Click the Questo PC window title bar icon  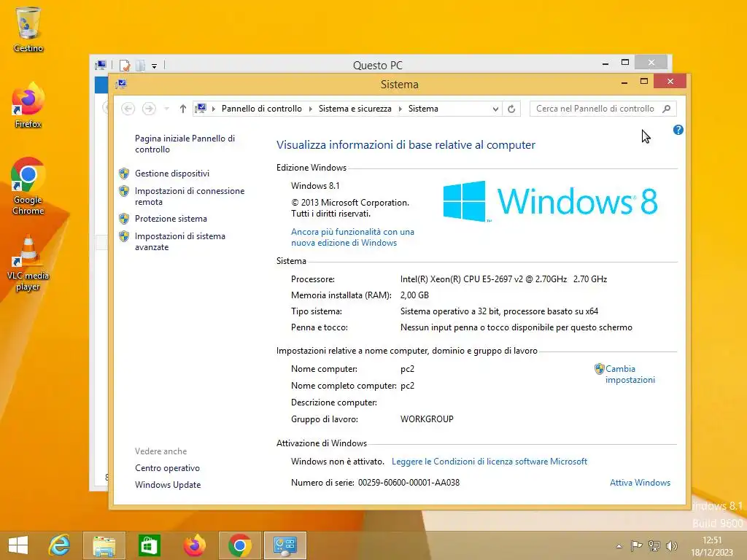pos(101,65)
